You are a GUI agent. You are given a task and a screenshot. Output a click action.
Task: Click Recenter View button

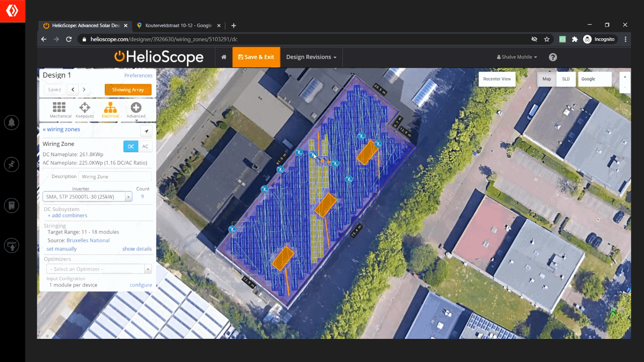[x=497, y=79]
